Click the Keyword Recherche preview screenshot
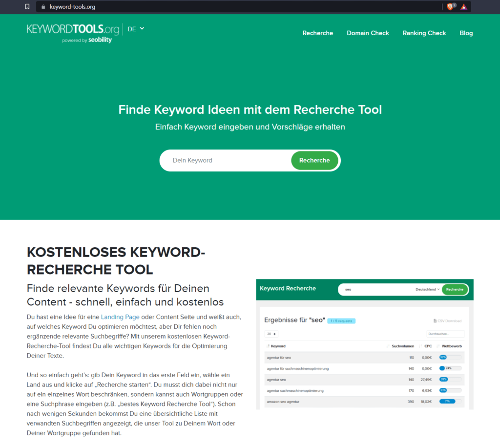Viewport: 500px width, 448px height. [364, 344]
